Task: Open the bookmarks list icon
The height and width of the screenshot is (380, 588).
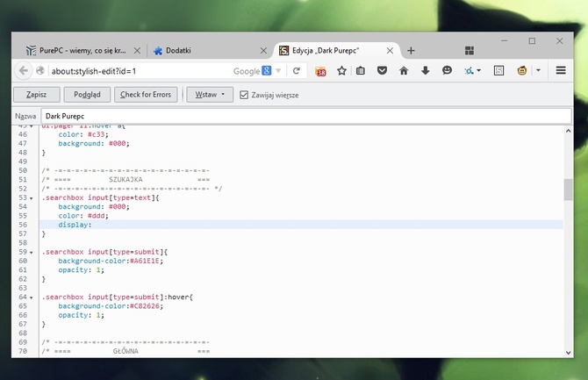Action: click(361, 70)
